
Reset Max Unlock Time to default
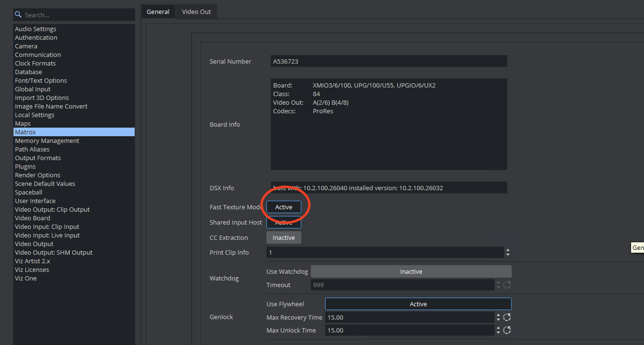(507, 330)
